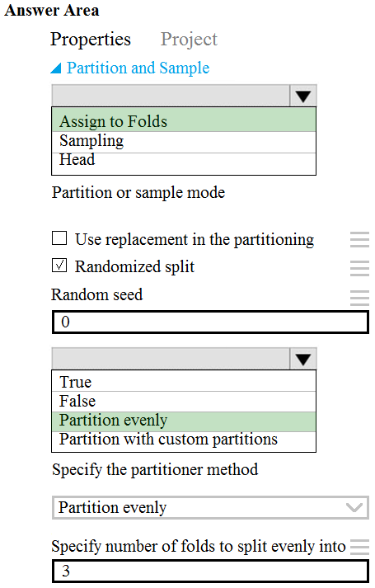Screen dimensions: 375x588
Task: Open the partitioner method dropdown arrow
Action: point(303,360)
